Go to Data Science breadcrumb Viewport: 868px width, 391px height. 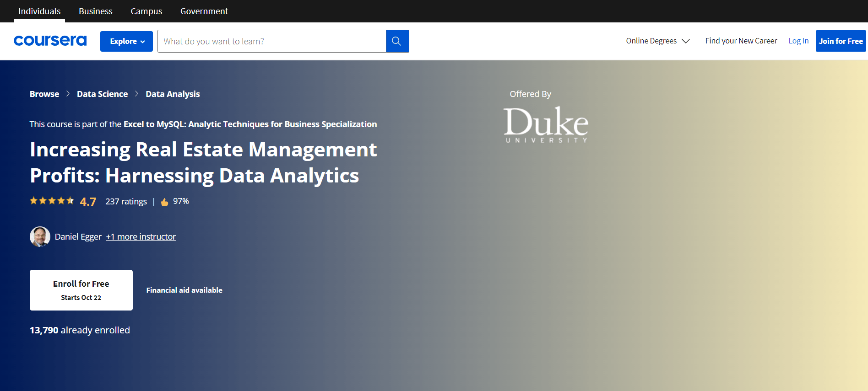coord(102,94)
